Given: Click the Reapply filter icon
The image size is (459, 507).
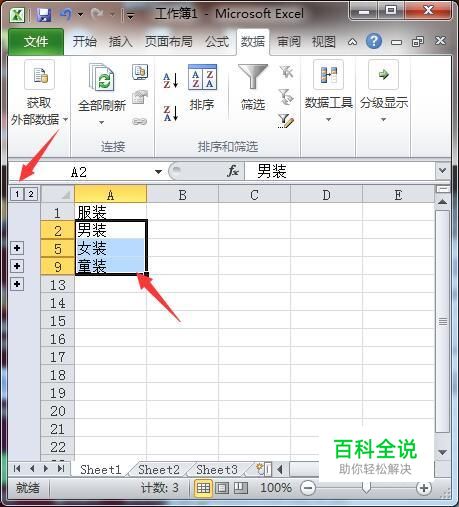Looking at the screenshot, I should click(x=286, y=97).
